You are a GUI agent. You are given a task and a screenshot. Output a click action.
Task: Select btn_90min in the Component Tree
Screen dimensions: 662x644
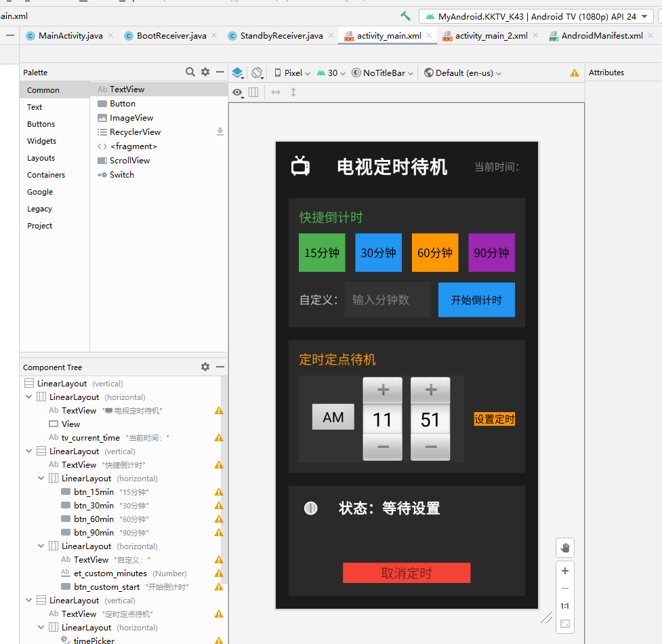(94, 532)
